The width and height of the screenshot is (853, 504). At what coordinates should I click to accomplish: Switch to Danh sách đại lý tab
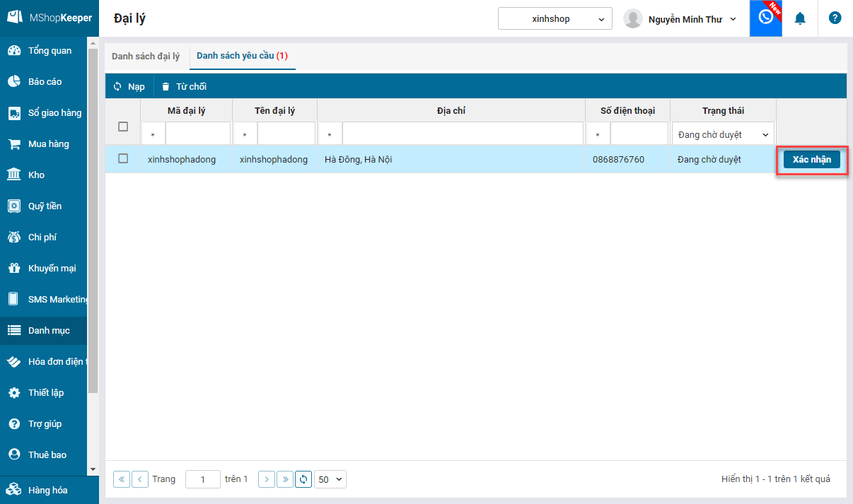(x=146, y=57)
